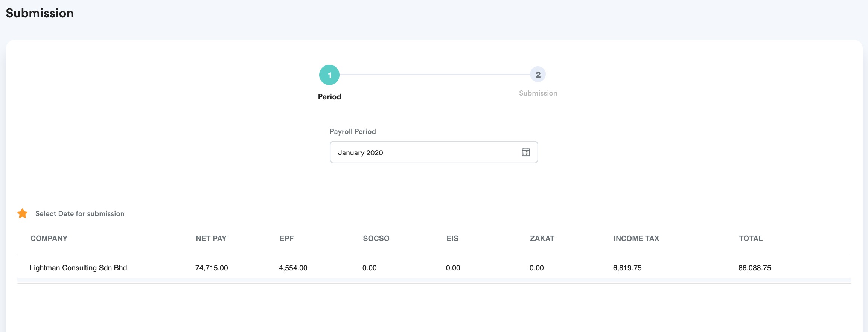
Task: Select the total value 86,088.75
Action: (x=755, y=268)
